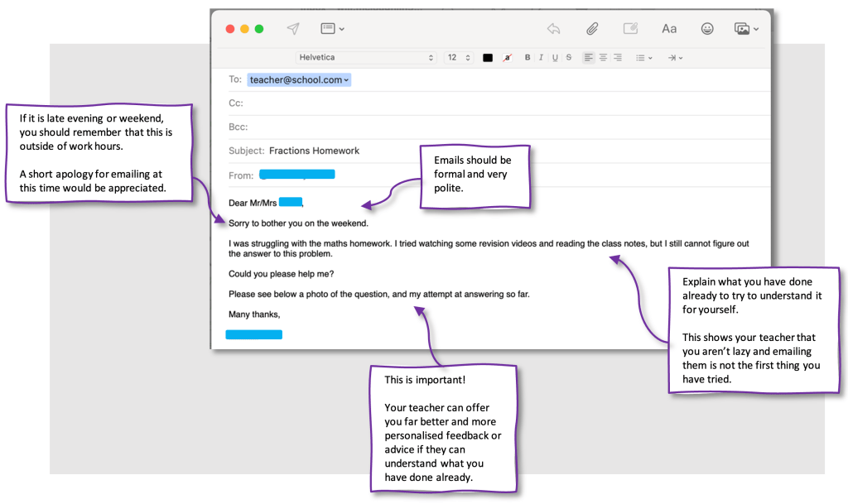
Task: Toggle underline formatting
Action: click(555, 58)
